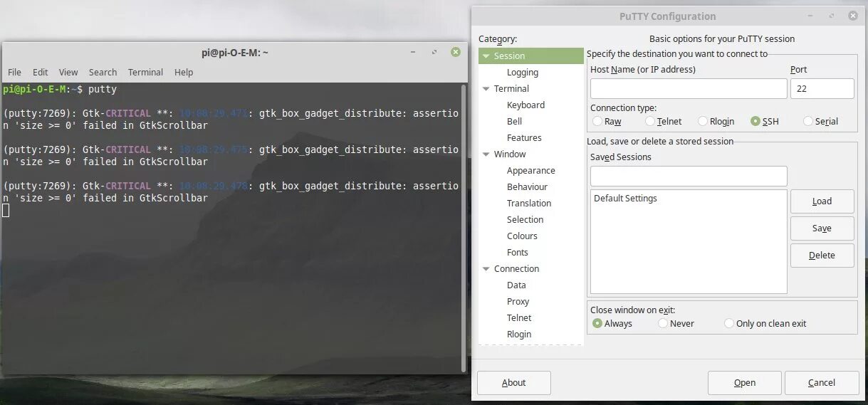Open the Terminal menu in terminal window
The height and width of the screenshot is (405, 868).
145,72
